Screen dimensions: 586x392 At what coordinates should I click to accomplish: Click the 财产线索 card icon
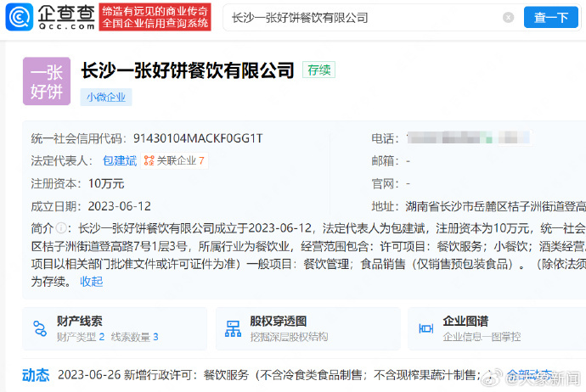[40, 328]
